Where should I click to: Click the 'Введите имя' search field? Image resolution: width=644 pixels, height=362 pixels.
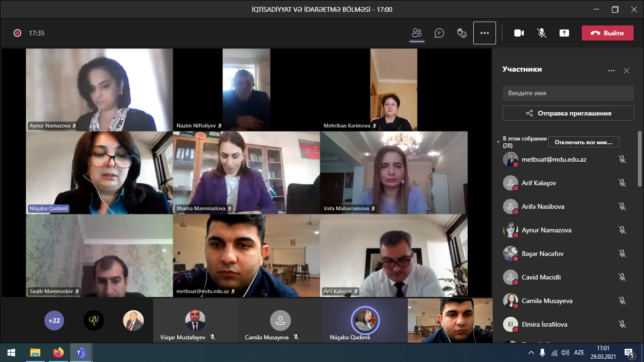568,93
